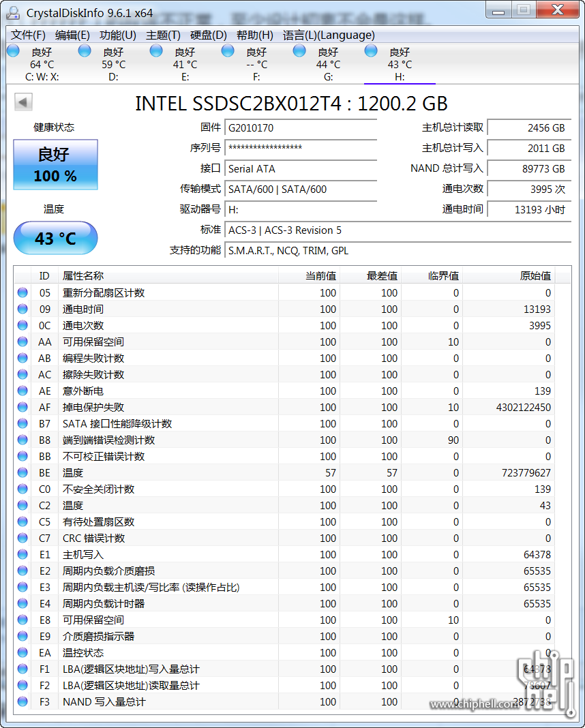Click the 临界值 column header
The height and width of the screenshot is (728, 585).
[x=432, y=276]
